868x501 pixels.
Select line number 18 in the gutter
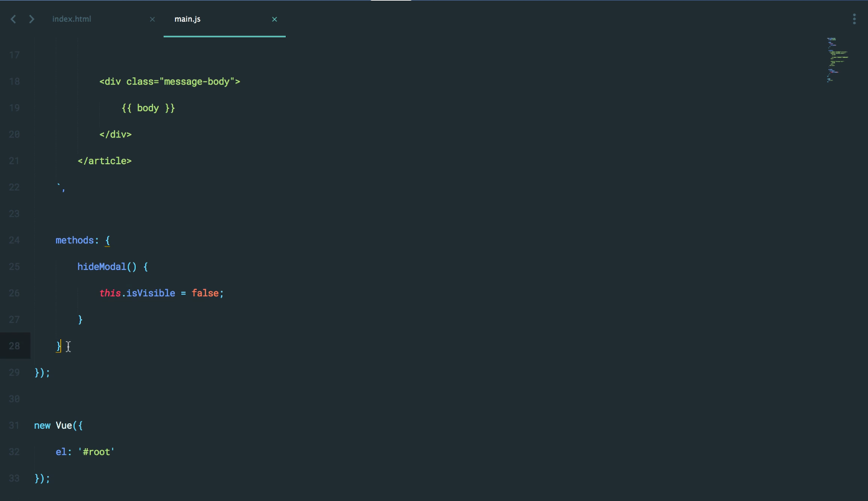[14, 82]
